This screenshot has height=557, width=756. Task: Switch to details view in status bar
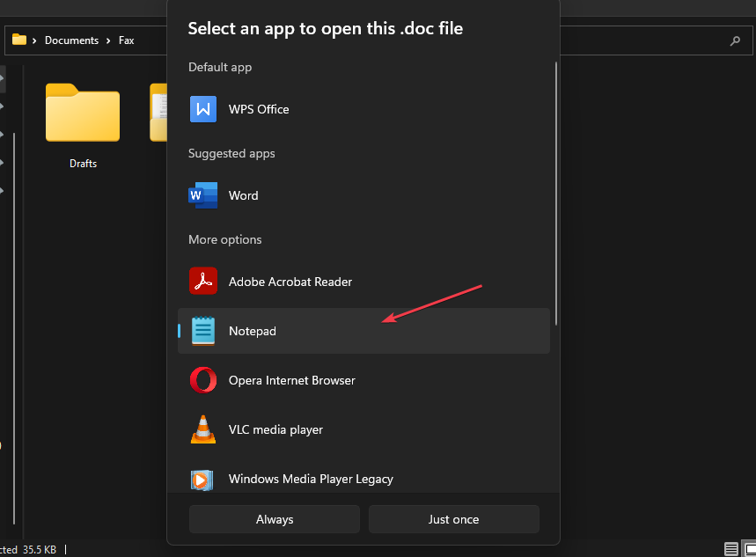[731, 549]
